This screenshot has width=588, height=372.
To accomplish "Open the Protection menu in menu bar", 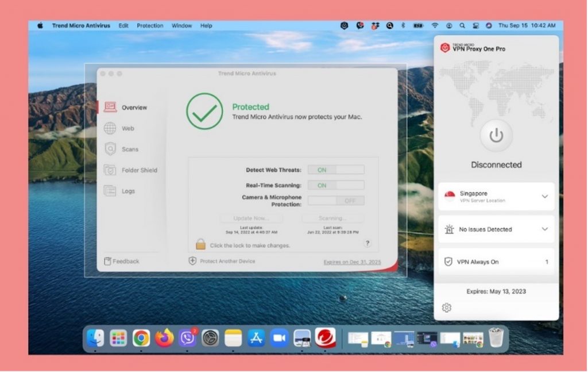I will 150,26.
